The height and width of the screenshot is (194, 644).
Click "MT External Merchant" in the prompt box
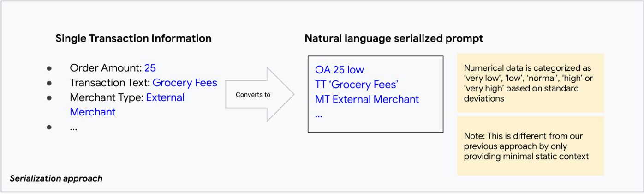pyautogui.click(x=367, y=99)
